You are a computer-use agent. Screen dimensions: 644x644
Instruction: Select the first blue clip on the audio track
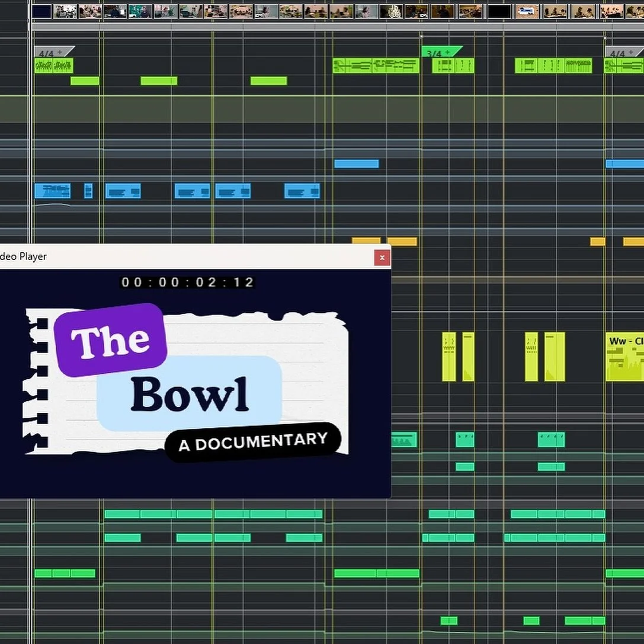53,191
